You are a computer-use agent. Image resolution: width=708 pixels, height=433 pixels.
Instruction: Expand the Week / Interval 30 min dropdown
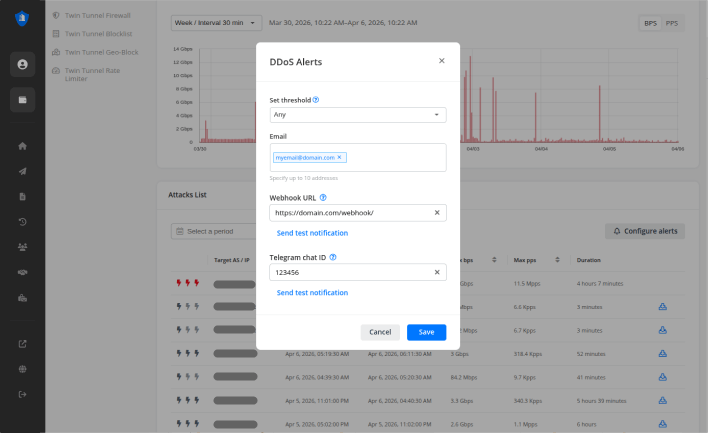click(217, 22)
